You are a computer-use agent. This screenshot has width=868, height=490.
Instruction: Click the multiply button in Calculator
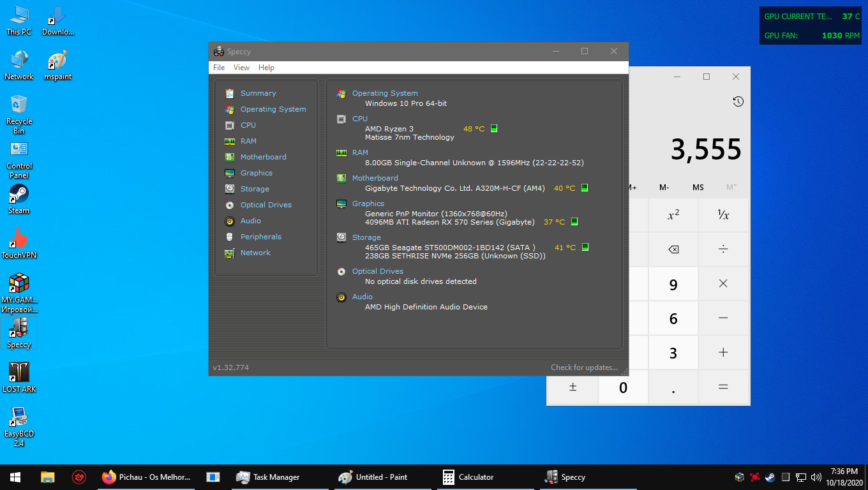click(723, 284)
